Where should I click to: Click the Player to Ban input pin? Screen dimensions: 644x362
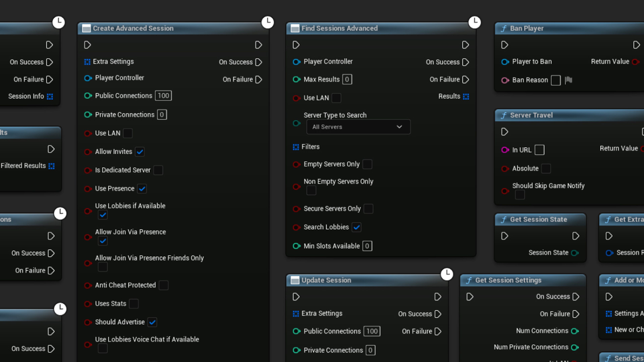tap(505, 62)
